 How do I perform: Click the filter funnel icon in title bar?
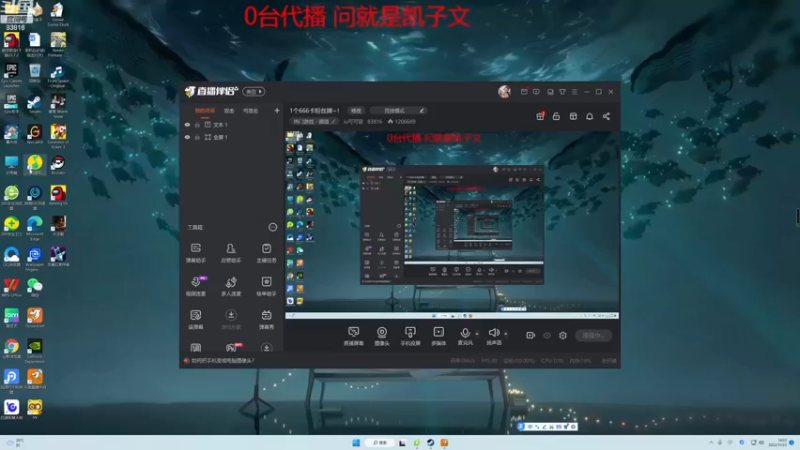562,92
